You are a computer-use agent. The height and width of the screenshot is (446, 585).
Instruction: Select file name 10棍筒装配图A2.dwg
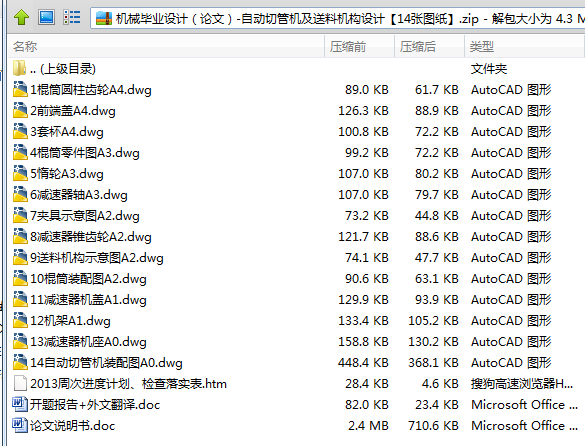click(x=88, y=279)
